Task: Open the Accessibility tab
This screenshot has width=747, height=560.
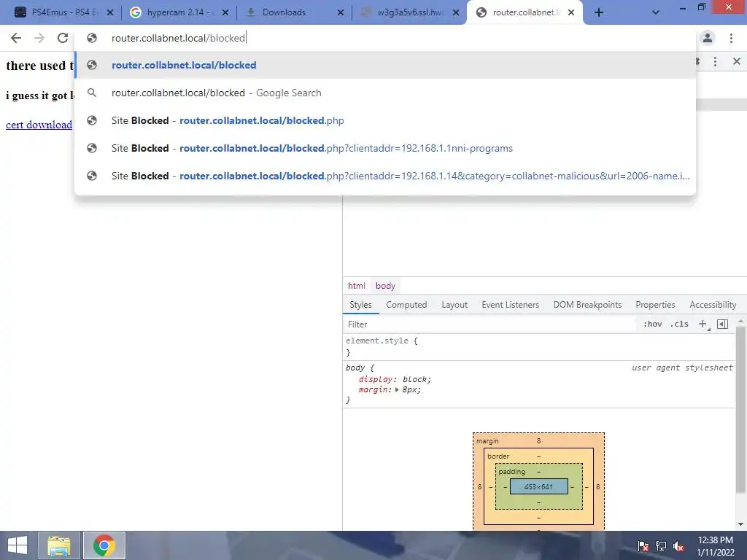Action: (713, 305)
